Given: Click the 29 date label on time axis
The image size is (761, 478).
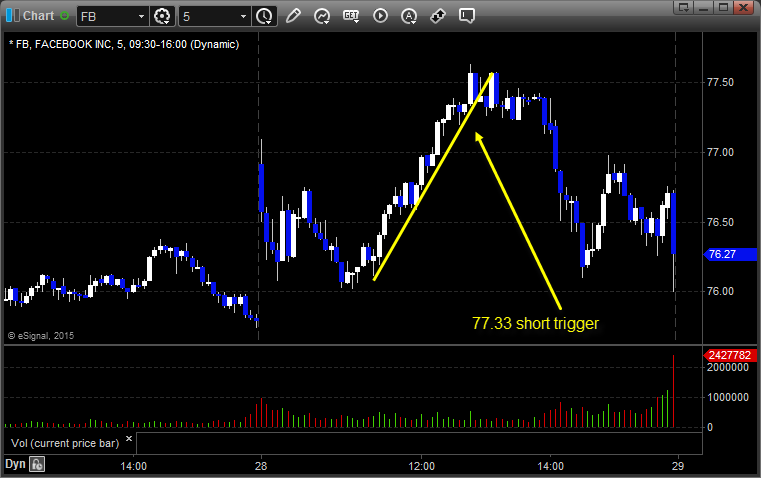Looking at the screenshot, I should (x=678, y=466).
